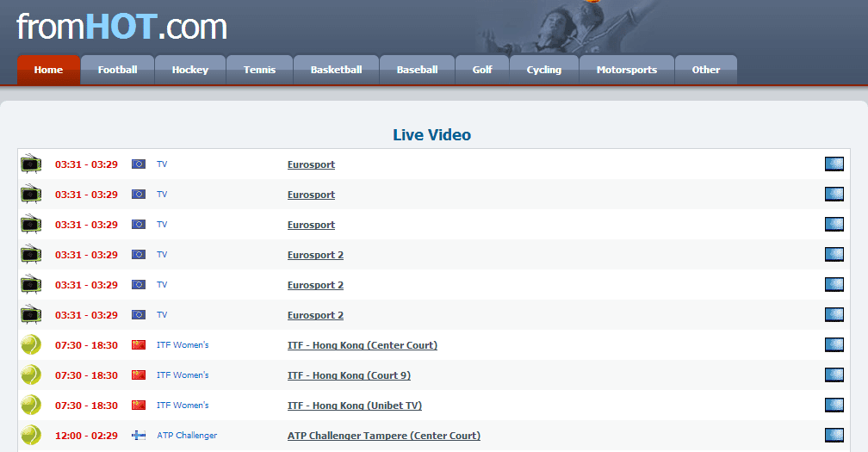
Task: Open the Other sports tab
Action: [x=705, y=70]
